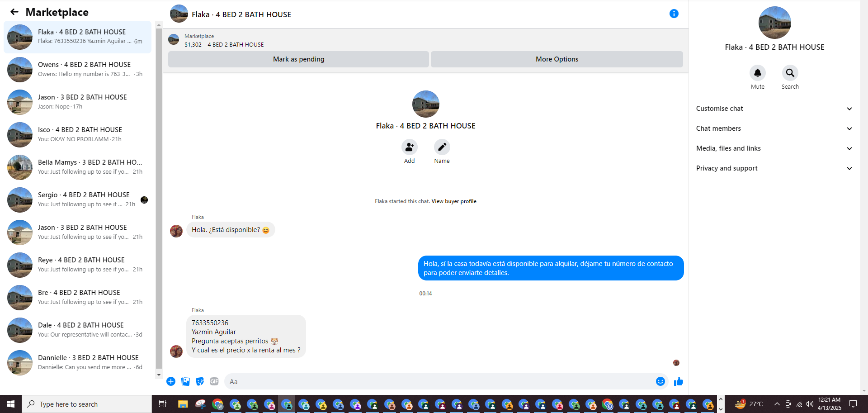
Task: Open the Reye conversation
Action: (78, 265)
